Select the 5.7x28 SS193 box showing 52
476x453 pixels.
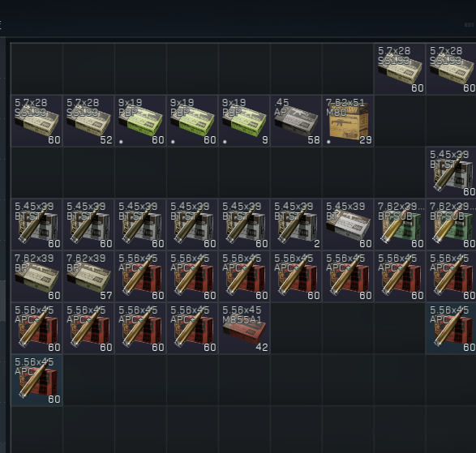point(88,121)
